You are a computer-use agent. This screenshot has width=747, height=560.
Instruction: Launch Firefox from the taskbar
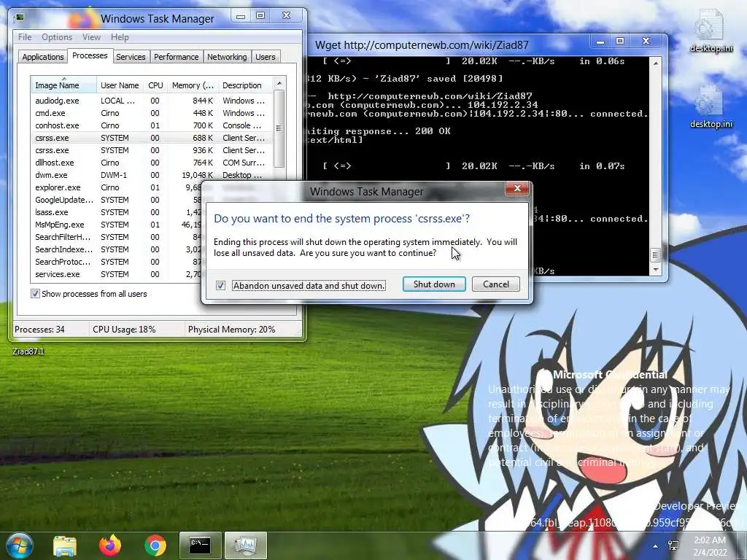tap(110, 545)
